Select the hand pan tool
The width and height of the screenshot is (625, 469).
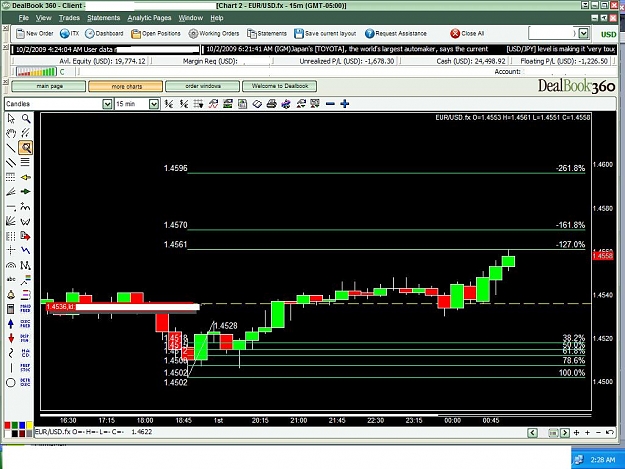point(11,133)
